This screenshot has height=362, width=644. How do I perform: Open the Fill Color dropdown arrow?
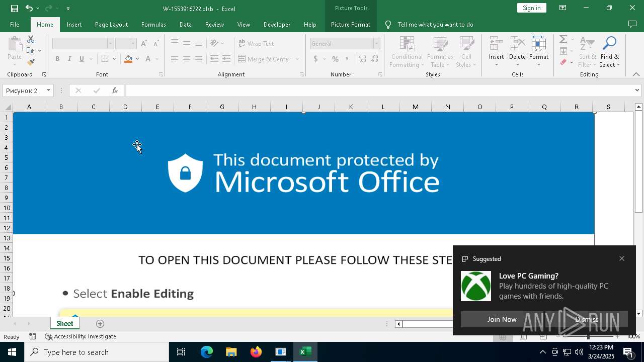click(x=137, y=59)
